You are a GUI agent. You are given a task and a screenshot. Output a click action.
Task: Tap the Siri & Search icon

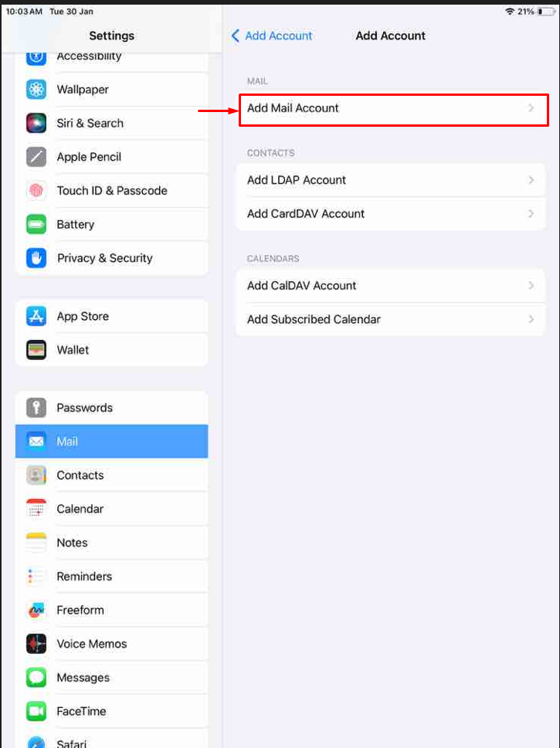click(x=36, y=123)
